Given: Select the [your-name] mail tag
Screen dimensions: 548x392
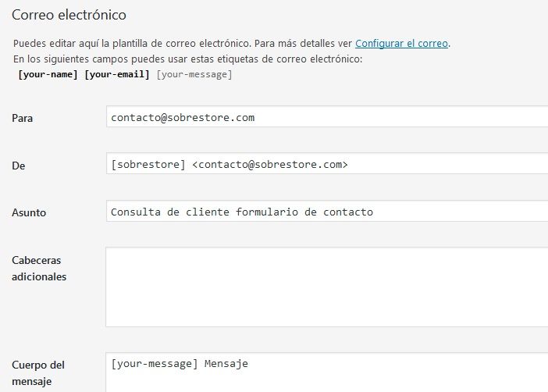Looking at the screenshot, I should click(x=48, y=74).
